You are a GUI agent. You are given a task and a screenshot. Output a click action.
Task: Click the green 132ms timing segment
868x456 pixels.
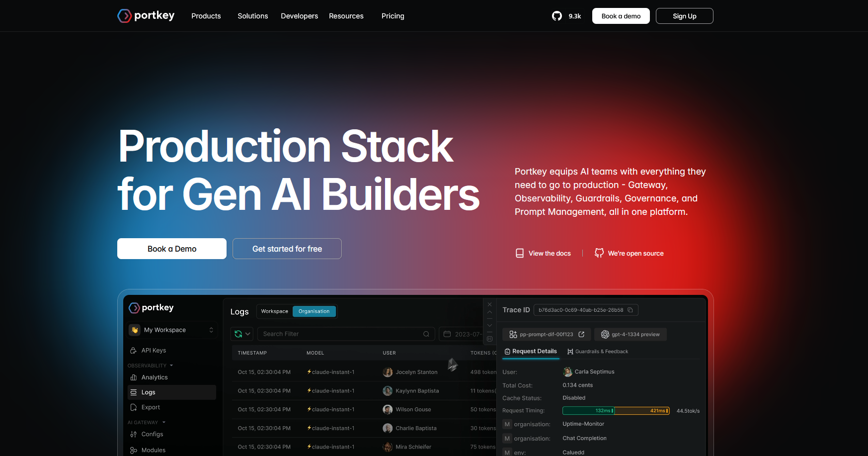click(x=588, y=411)
